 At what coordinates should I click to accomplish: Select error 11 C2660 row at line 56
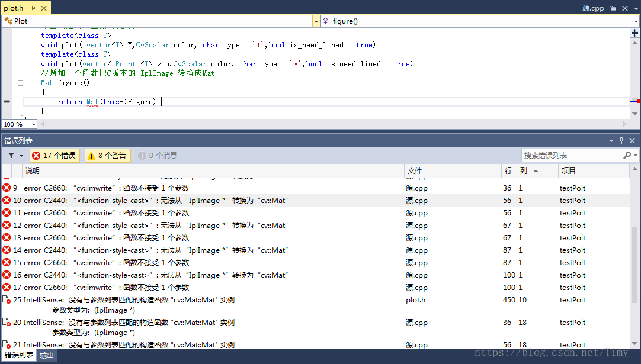coord(315,213)
